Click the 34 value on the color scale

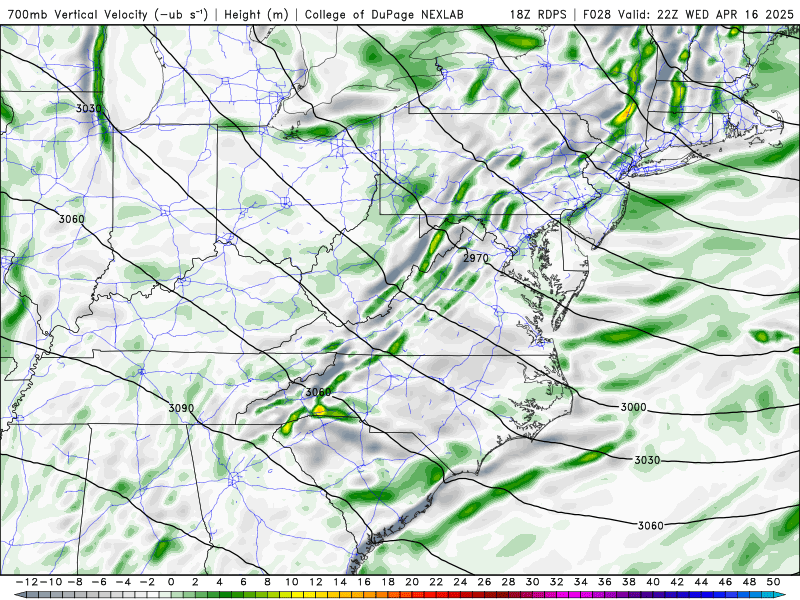coord(581,582)
